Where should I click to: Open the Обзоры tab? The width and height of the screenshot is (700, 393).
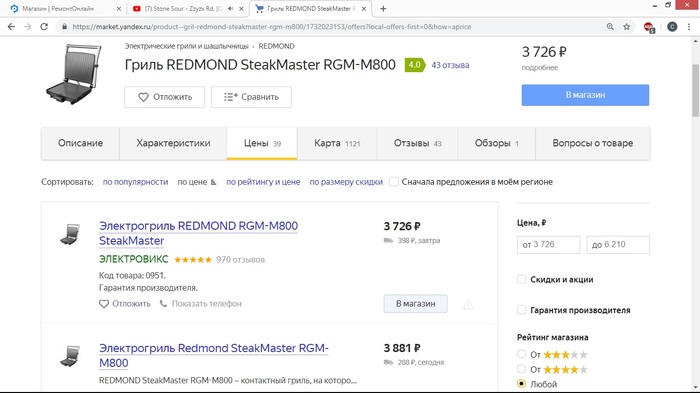[x=496, y=143]
